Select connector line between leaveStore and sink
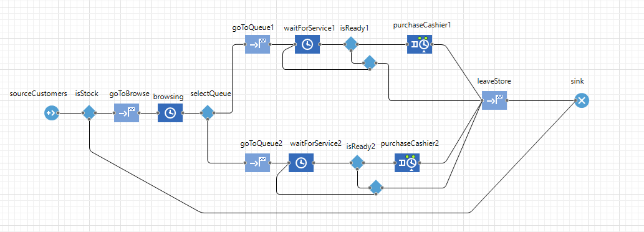The height and width of the screenshot is (232, 644). point(541,100)
